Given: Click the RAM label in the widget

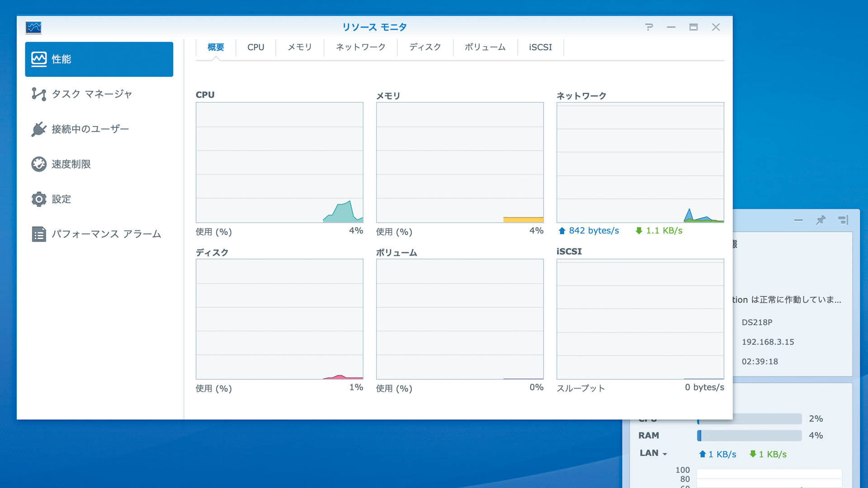Looking at the screenshot, I should click(x=648, y=436).
